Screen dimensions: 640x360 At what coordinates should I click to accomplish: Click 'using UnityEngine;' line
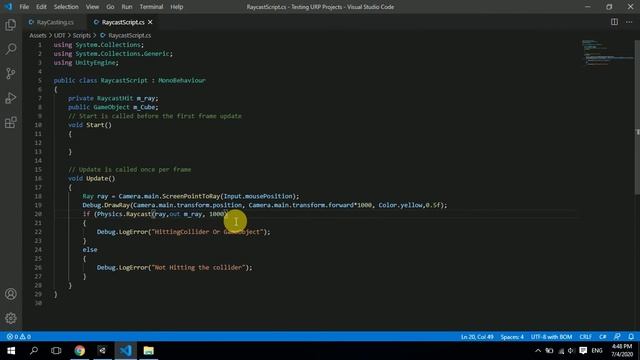(86, 62)
